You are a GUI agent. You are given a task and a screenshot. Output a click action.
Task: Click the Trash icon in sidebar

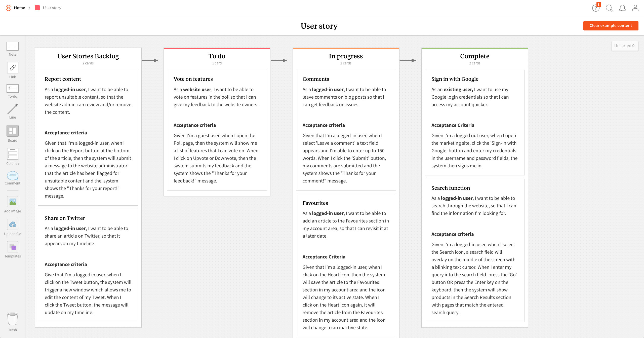[x=12, y=319]
